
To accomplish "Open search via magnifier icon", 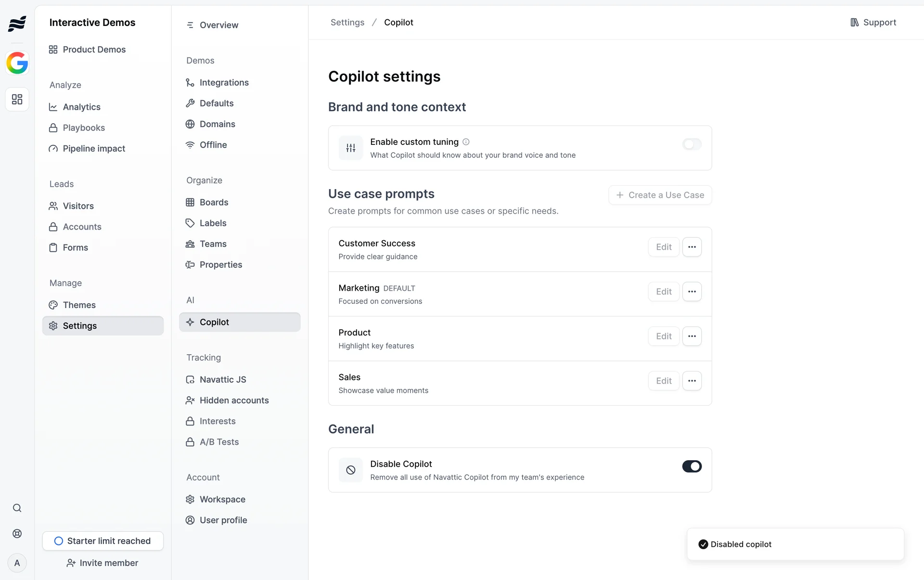I will click(x=17, y=508).
